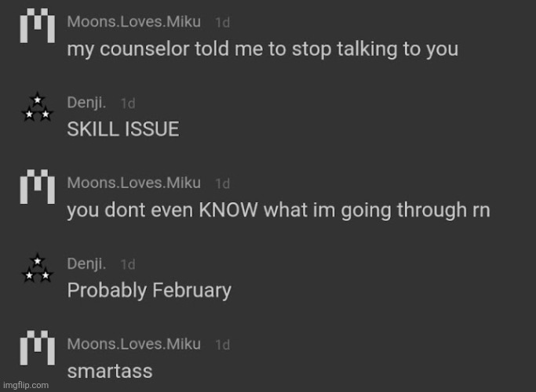Click Denji's star avatar beside Probably February
Image resolution: width=536 pixels, height=392 pixels.
pos(37,270)
